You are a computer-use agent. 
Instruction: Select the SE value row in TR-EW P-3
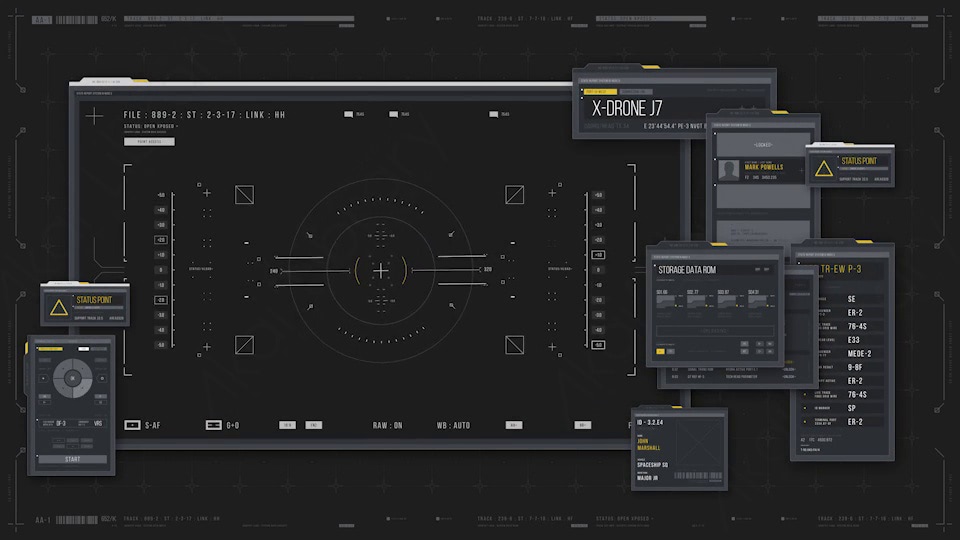click(850, 299)
